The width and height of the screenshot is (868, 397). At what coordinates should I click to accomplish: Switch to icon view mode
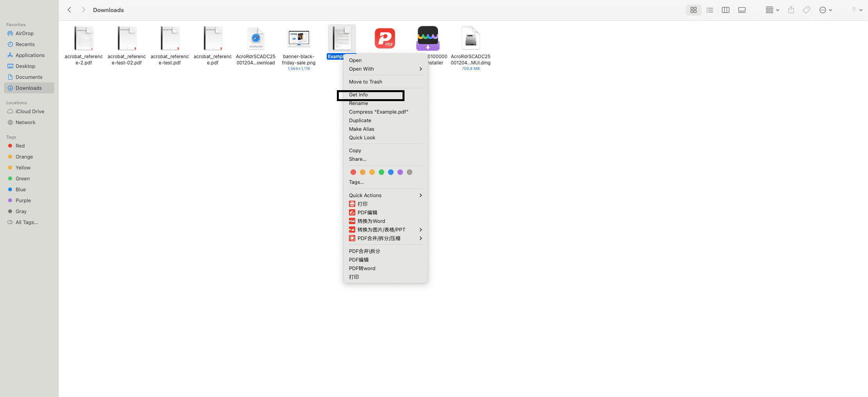693,10
